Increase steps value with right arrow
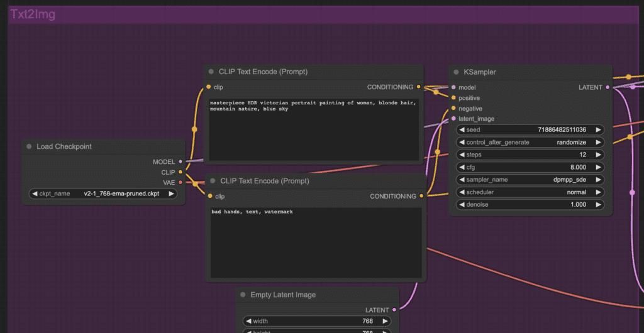Viewport: 644px width, 333px height. 598,155
